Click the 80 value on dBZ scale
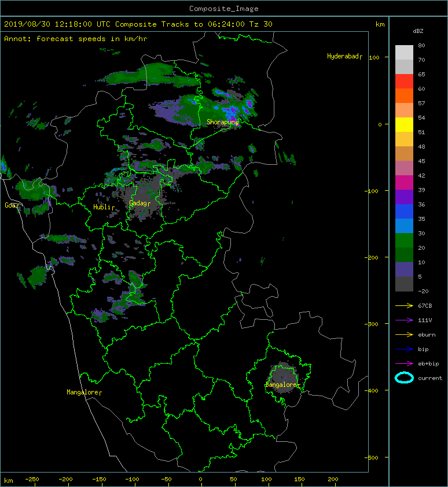Screen dimensions: 448x487 [421, 45]
